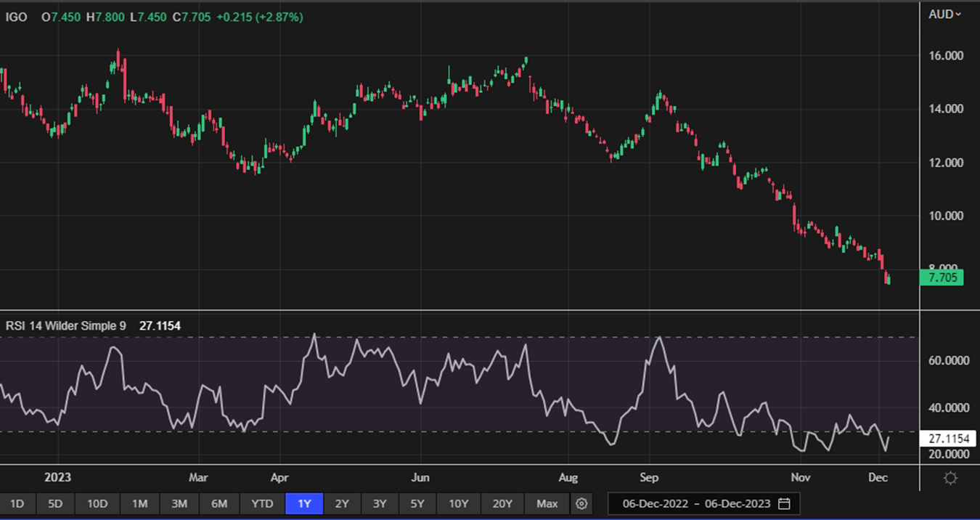Click the RSI 14 Wilder Simple 9 label
The image size is (980, 520).
pos(65,326)
